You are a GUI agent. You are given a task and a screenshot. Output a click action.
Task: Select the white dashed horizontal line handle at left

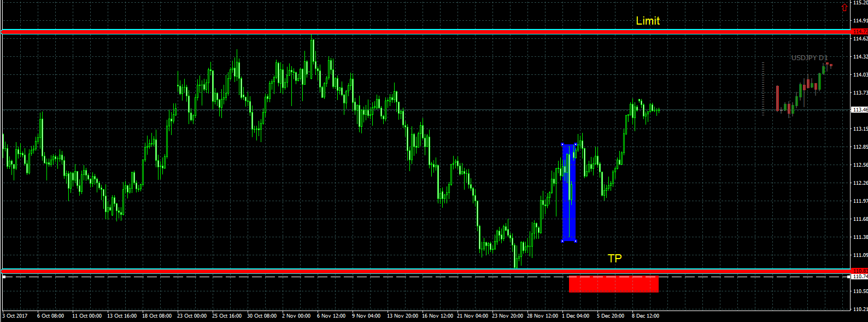(4, 277)
